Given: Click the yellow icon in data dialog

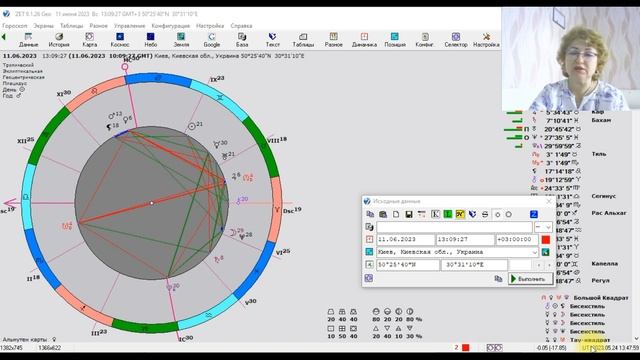Looking at the screenshot, I should tap(460, 214).
